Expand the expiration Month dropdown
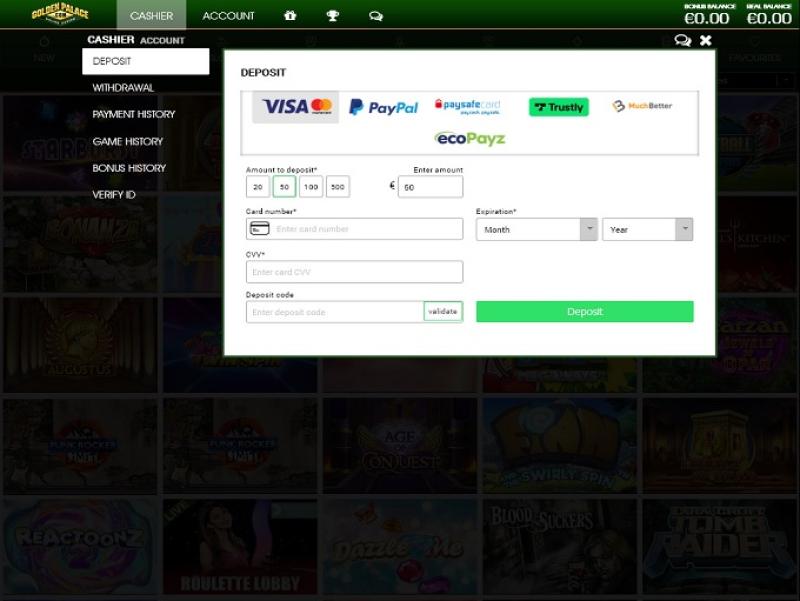 tap(536, 230)
